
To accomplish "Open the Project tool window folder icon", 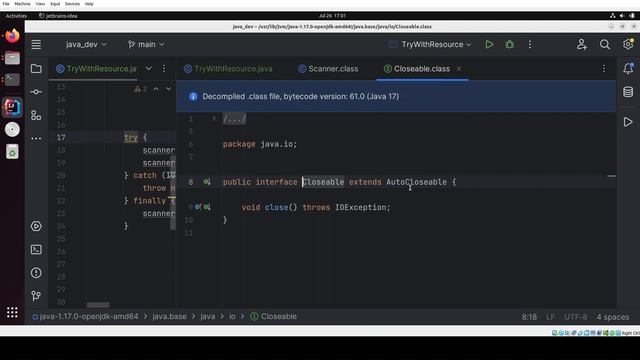I will coord(36,69).
